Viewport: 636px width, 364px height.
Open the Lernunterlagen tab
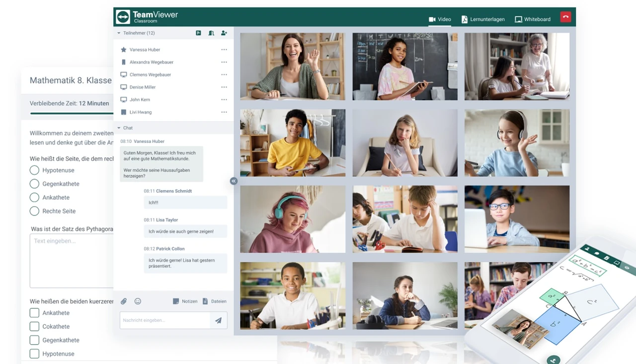[483, 19]
